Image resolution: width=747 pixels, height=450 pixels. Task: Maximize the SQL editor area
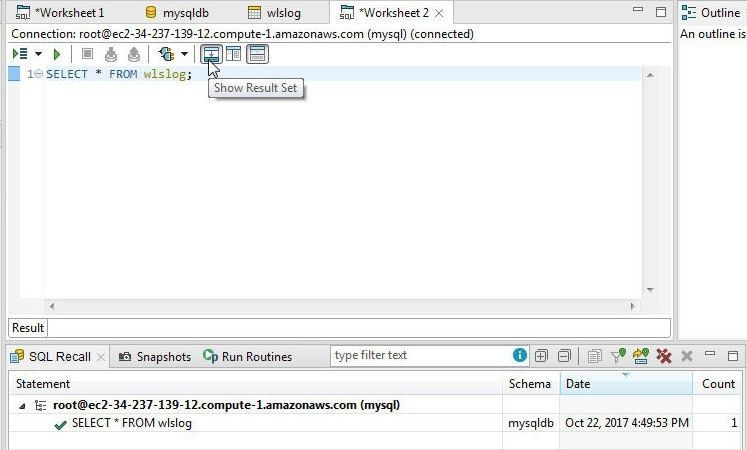pyautogui.click(x=661, y=12)
